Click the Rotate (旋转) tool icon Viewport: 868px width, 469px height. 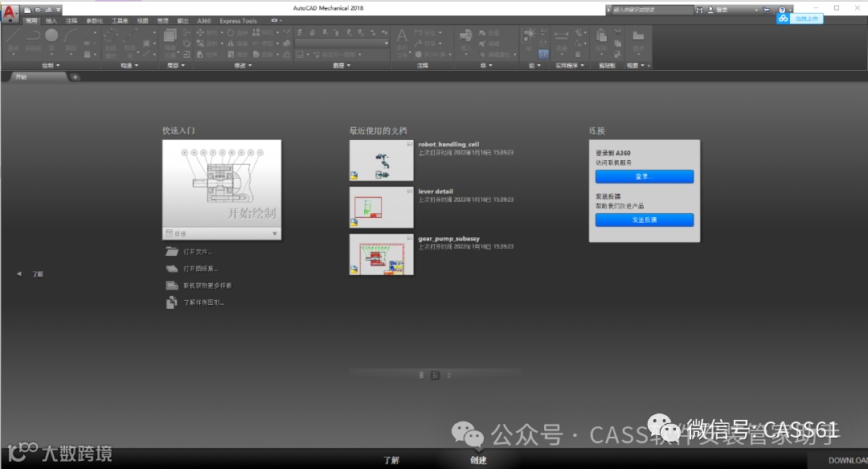coord(231,33)
